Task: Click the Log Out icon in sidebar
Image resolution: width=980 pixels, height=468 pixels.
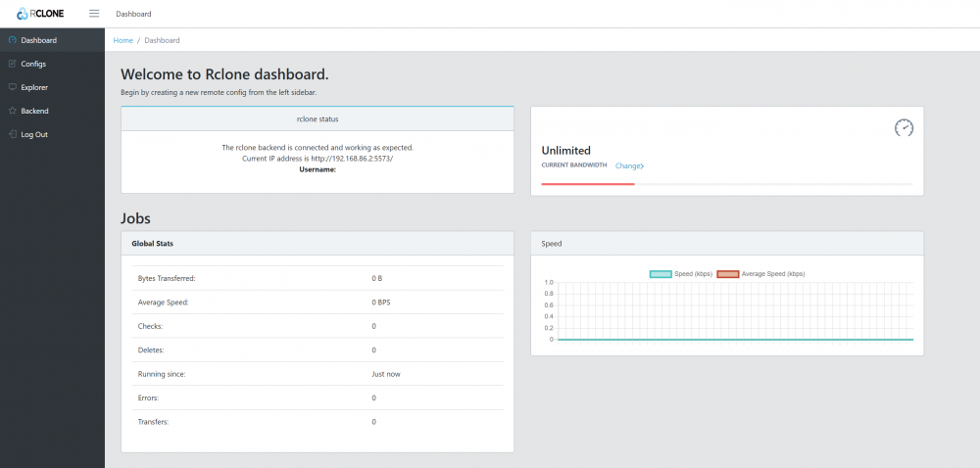Action: [13, 134]
